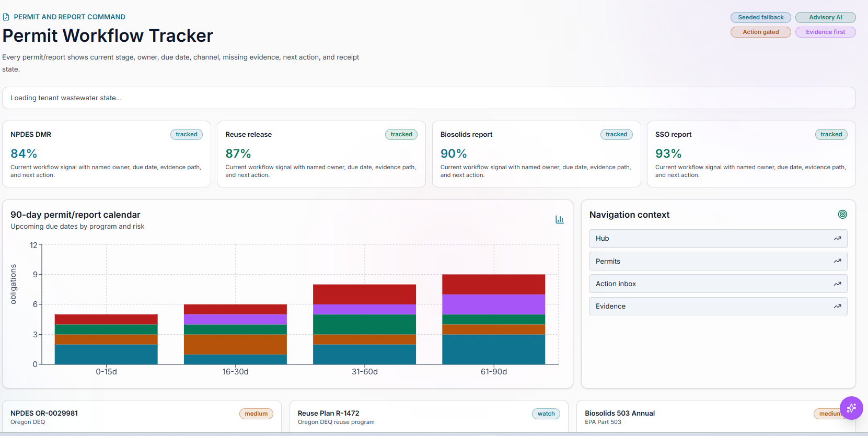Open the Reuse Plan R-1472 card
868x436 pixels.
click(x=429, y=417)
